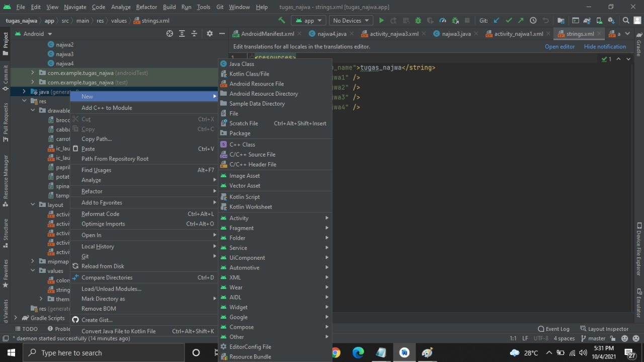Expand the mipmap folder in the project tree
This screenshot has height=362, width=644.
pyautogui.click(x=32, y=261)
